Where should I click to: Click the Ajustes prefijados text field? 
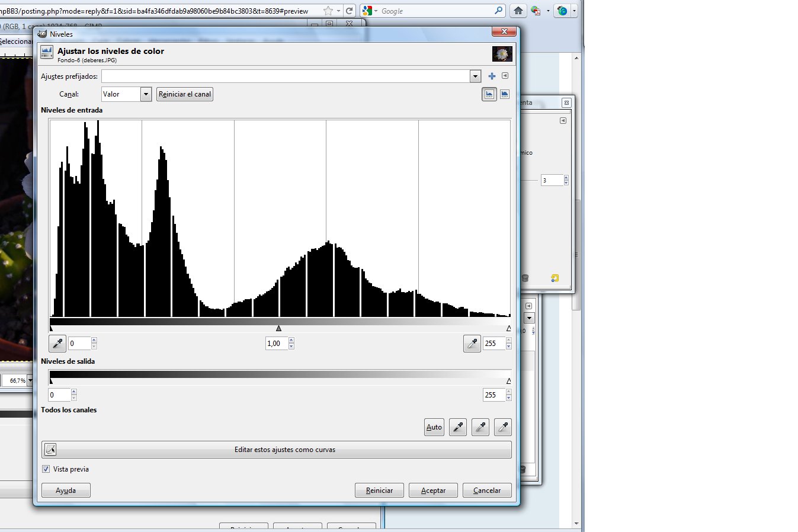coord(286,76)
